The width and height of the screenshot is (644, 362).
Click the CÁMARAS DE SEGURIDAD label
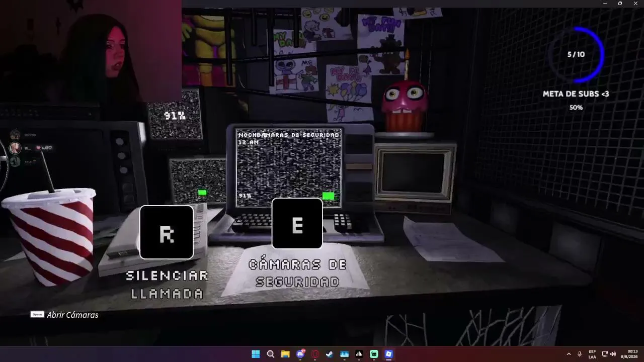(297, 274)
